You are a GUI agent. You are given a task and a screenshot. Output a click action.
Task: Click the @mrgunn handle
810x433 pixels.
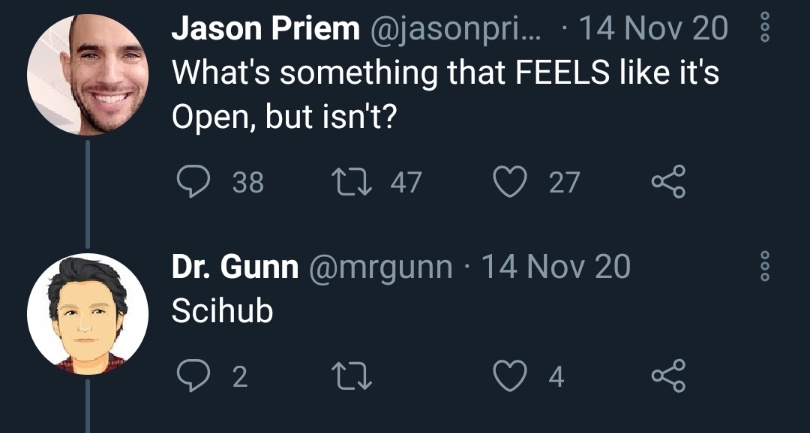[380, 268]
